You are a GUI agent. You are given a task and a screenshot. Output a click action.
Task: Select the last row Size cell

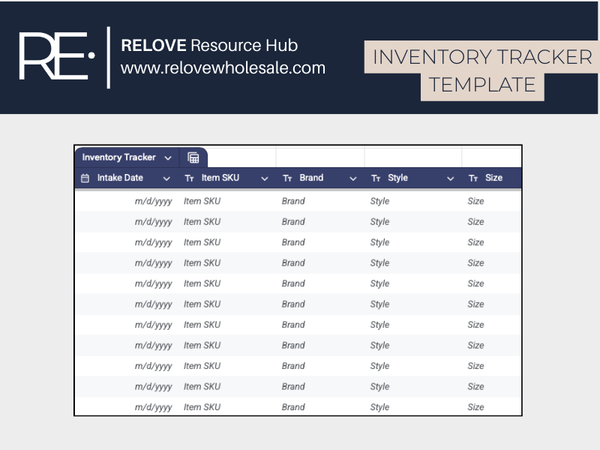coord(476,407)
